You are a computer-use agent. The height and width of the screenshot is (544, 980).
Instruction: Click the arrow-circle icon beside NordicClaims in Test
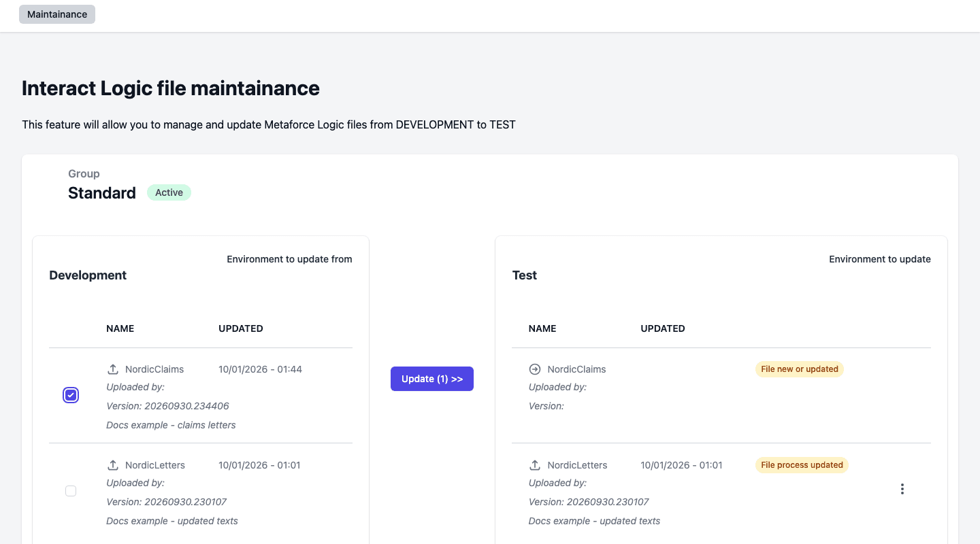tap(535, 369)
